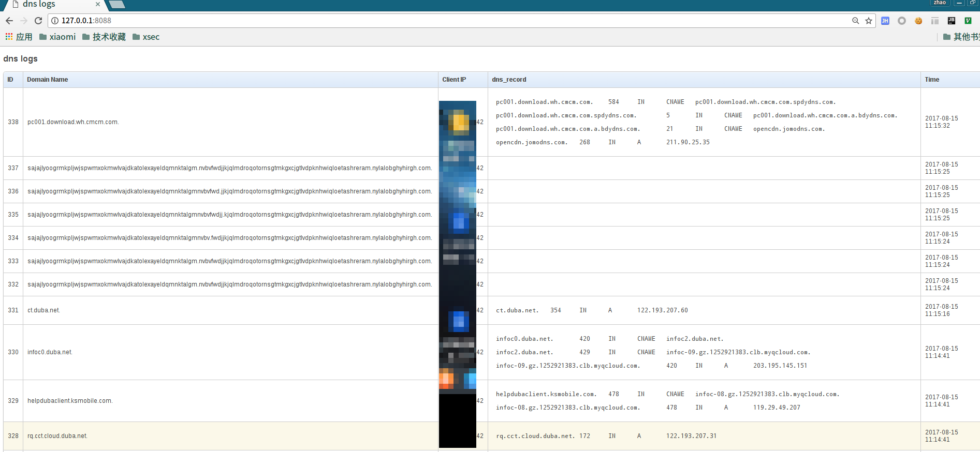The height and width of the screenshot is (452, 980).
Task: Click the blue JH extension icon
Action: (885, 21)
